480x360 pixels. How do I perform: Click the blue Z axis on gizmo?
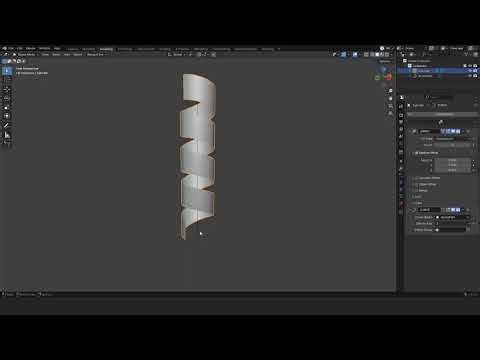tap(384, 70)
